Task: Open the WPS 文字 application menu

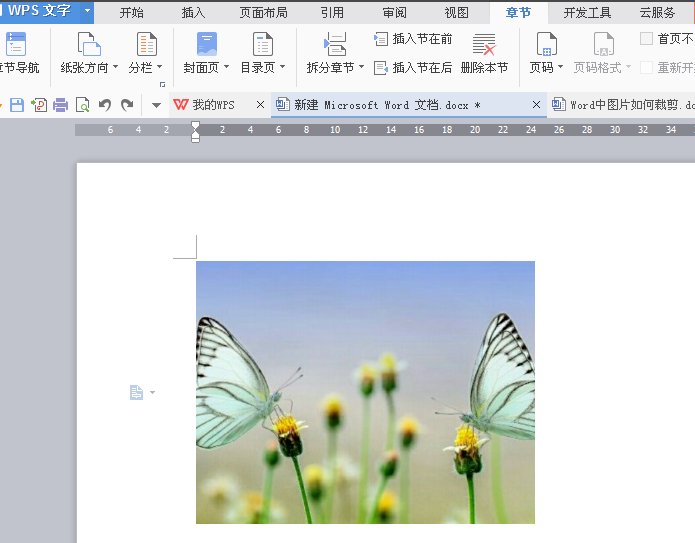Action: (39, 11)
